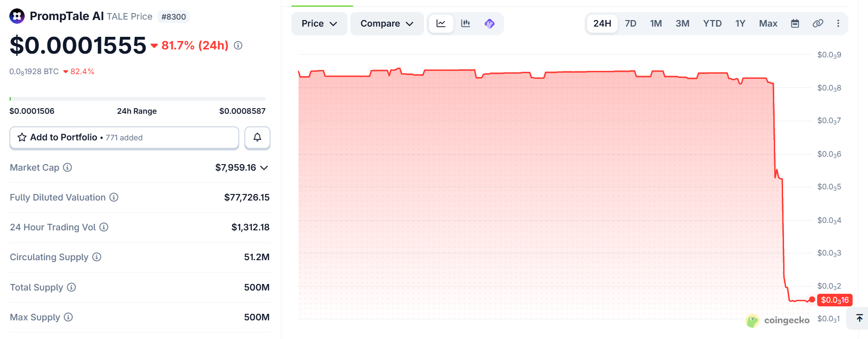Switch to candlestick chart view
Screen dimensions: 868x339
click(465, 23)
